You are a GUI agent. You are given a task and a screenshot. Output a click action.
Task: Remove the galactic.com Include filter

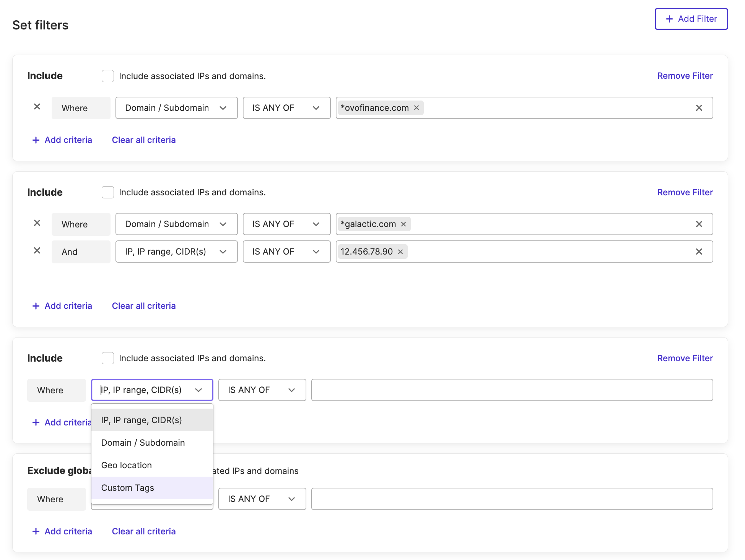(685, 192)
